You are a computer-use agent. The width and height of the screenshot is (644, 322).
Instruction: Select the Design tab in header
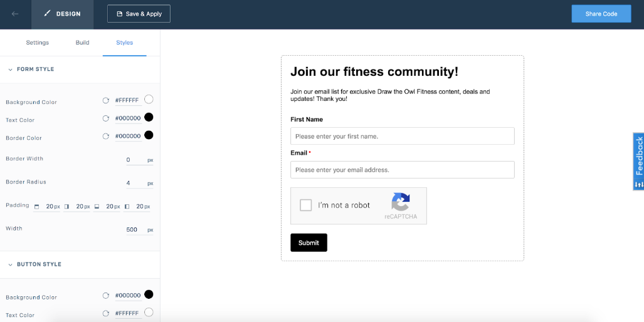pos(63,14)
